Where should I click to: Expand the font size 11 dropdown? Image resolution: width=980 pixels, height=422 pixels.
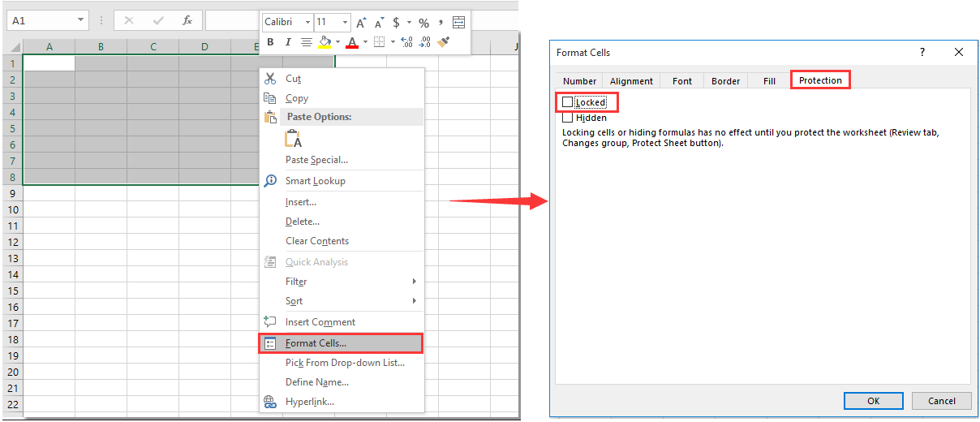click(345, 23)
